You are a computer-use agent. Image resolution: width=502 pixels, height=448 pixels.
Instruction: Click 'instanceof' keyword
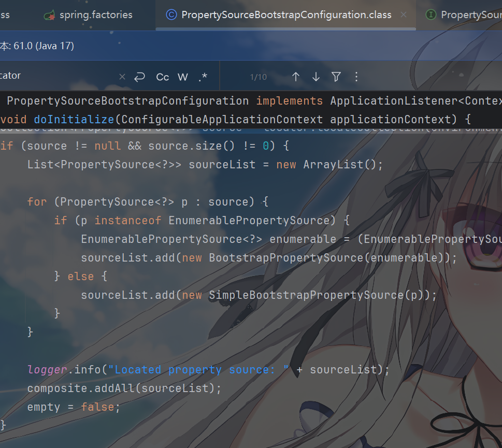(128, 221)
